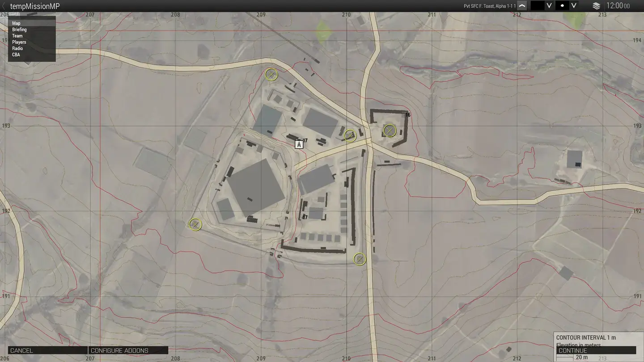644x362 pixels.
Task: Switch to the Players screen
Action: 19,42
